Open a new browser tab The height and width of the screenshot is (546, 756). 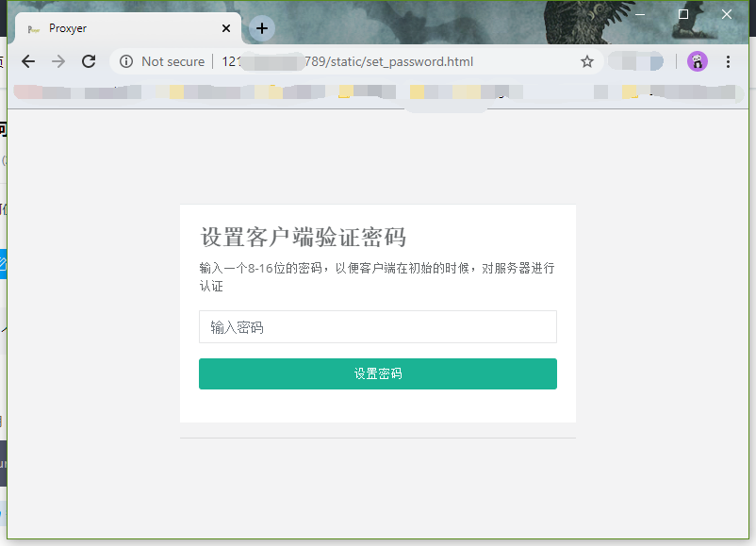[x=262, y=28]
